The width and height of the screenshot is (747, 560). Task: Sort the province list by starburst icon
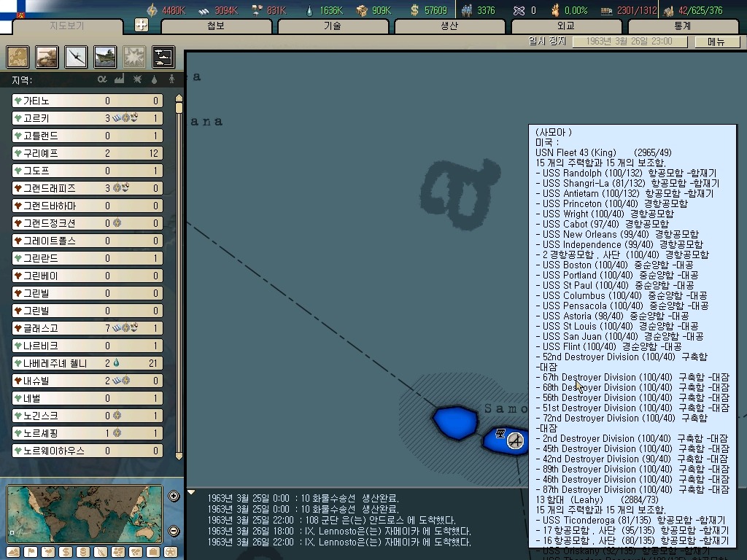click(137, 79)
